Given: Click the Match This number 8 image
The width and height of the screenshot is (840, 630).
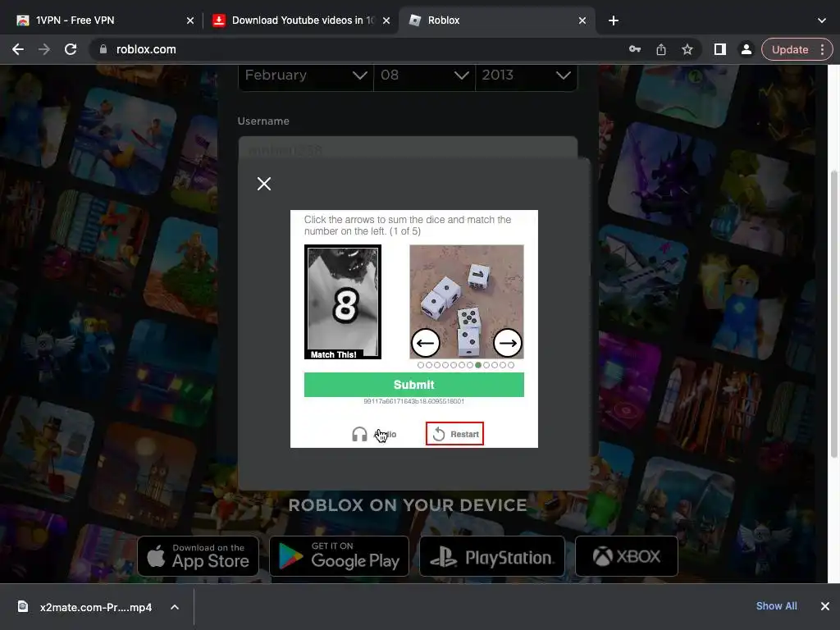Looking at the screenshot, I should tap(343, 302).
